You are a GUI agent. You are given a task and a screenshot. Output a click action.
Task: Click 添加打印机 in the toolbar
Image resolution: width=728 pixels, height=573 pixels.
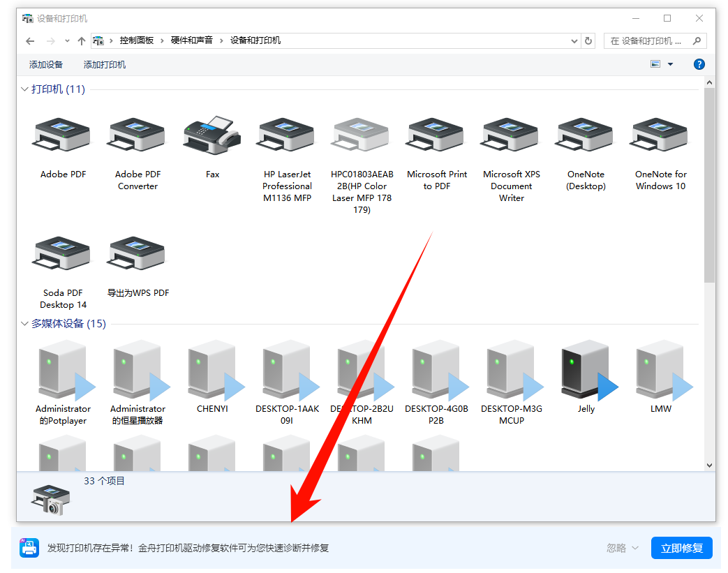click(x=105, y=65)
